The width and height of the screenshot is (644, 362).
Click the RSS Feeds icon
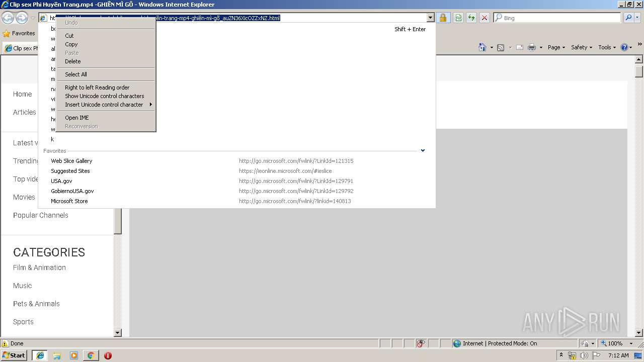coord(501,47)
